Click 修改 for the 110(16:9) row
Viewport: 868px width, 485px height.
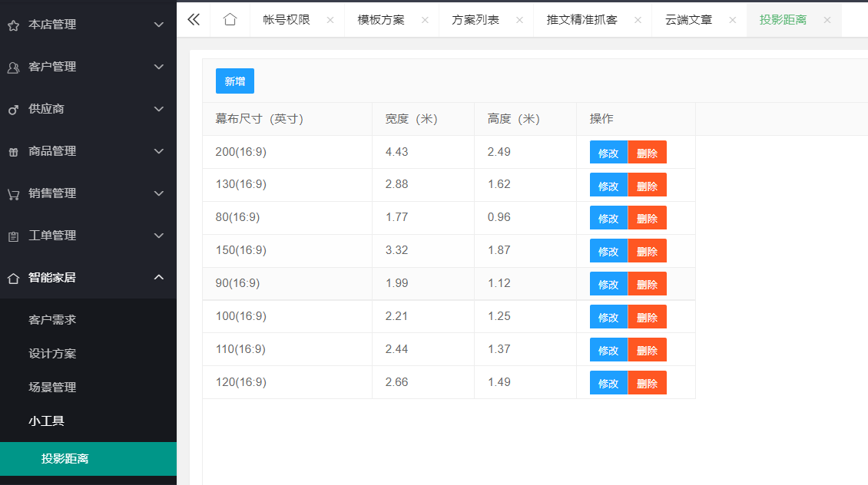[608, 350]
